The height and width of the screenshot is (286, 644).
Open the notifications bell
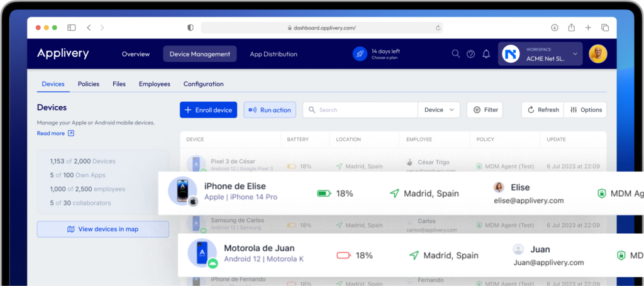coord(486,54)
